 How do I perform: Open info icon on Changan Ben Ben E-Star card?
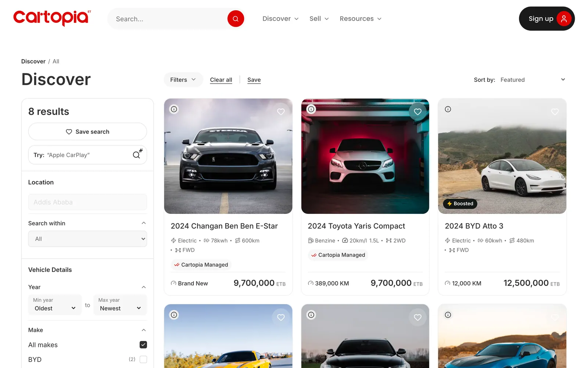[174, 109]
